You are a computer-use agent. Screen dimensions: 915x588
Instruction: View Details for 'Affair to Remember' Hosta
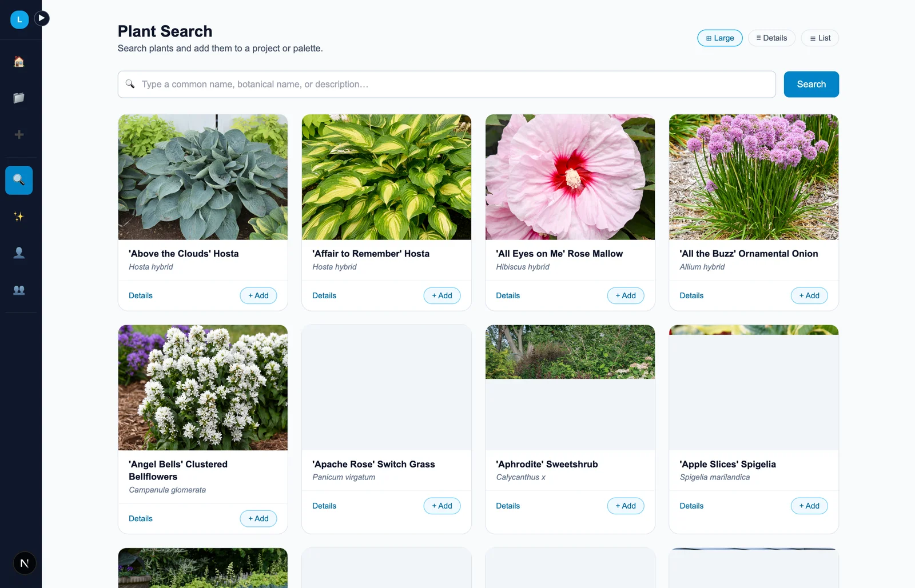click(x=324, y=295)
